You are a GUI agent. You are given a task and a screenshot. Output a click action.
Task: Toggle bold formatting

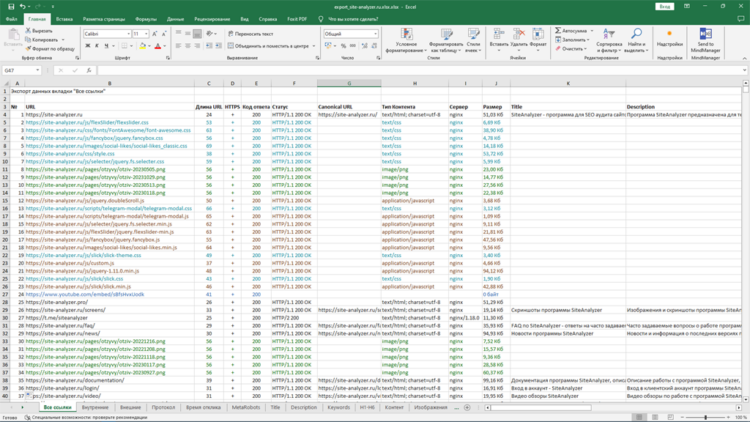coord(88,46)
